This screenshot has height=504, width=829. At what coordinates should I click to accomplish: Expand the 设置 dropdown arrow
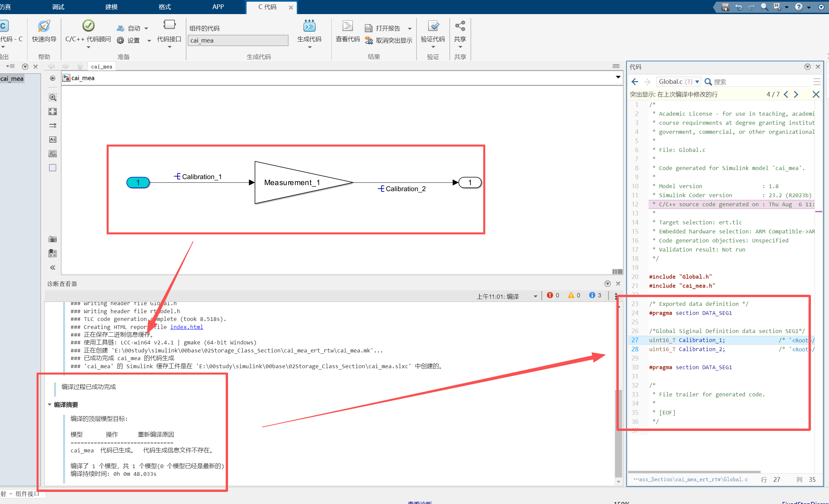pos(149,41)
